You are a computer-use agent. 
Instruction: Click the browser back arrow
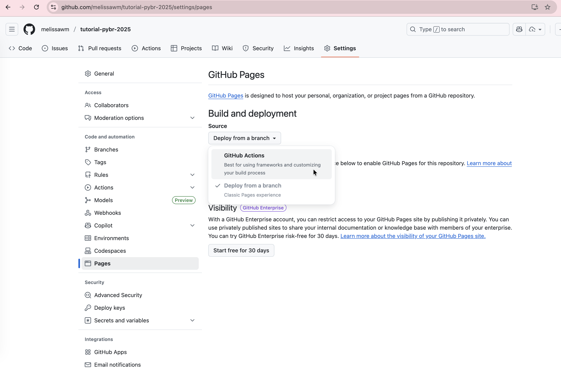point(8,7)
